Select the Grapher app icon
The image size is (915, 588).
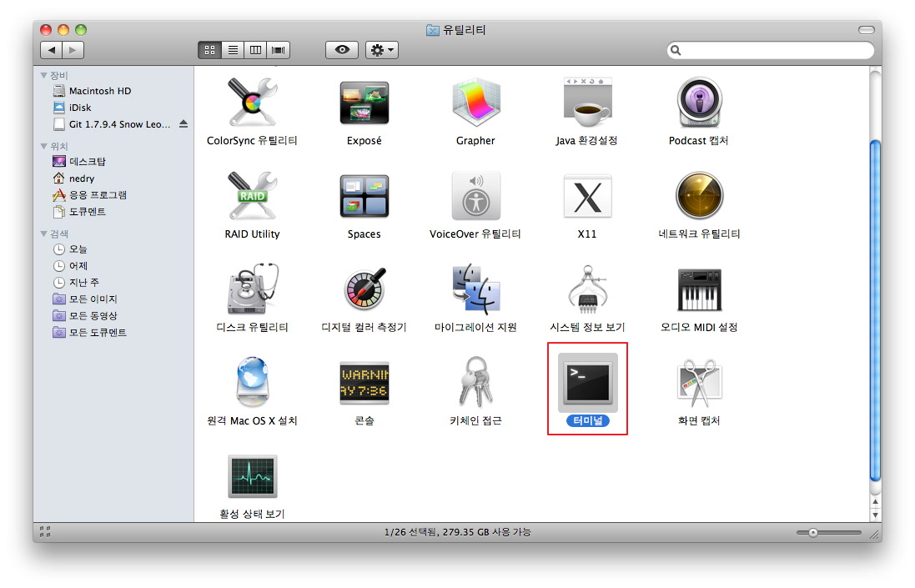tap(475, 103)
